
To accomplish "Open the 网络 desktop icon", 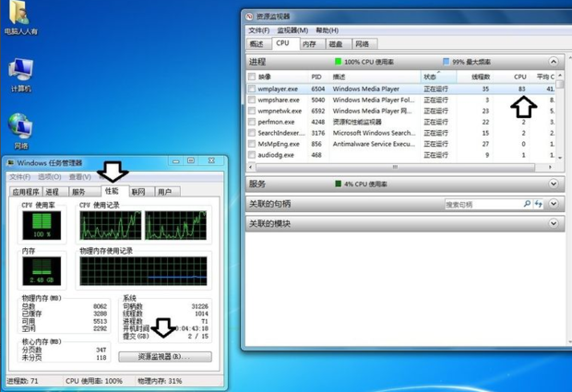I will pyautogui.click(x=21, y=131).
